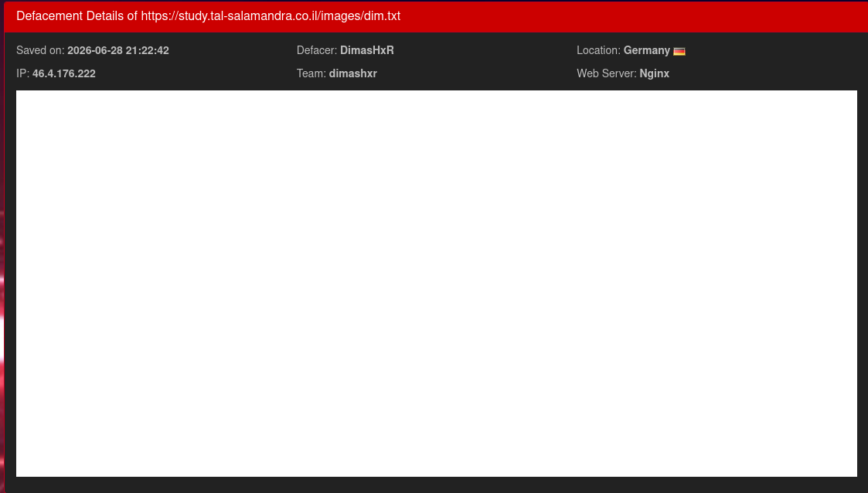Screen dimensions: 868x493
Task: Click location value Germany
Action: (x=647, y=50)
